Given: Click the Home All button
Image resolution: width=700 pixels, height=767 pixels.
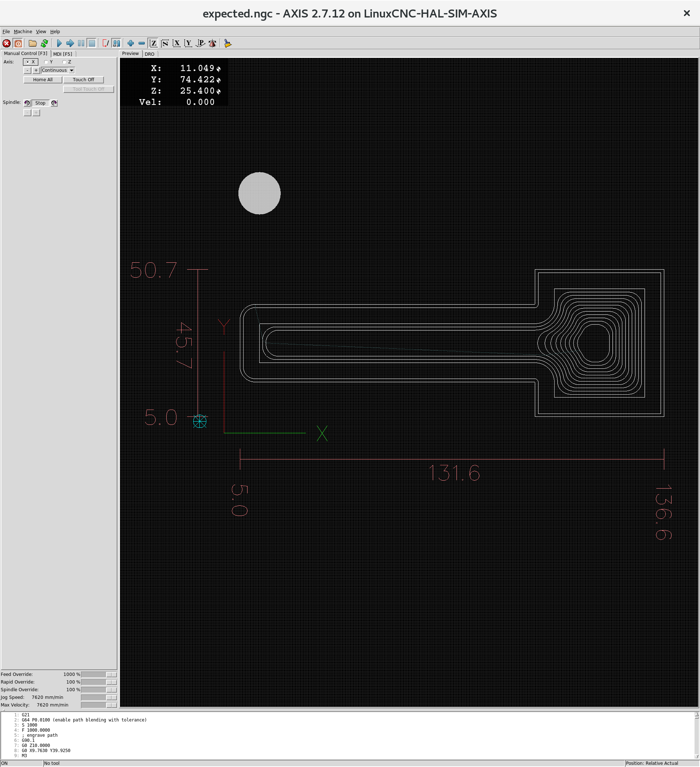Looking at the screenshot, I should (x=43, y=80).
